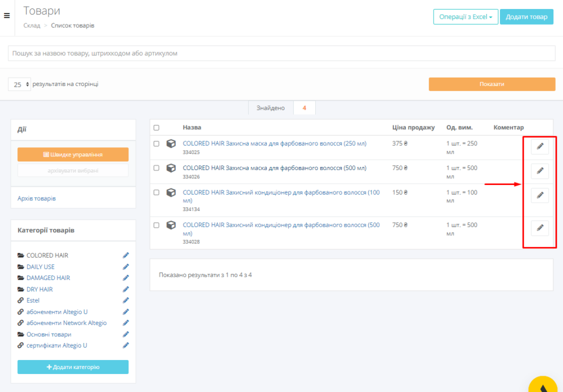This screenshot has width=563, height=392.
Task: Open the Основні товари category
Action: click(49, 335)
